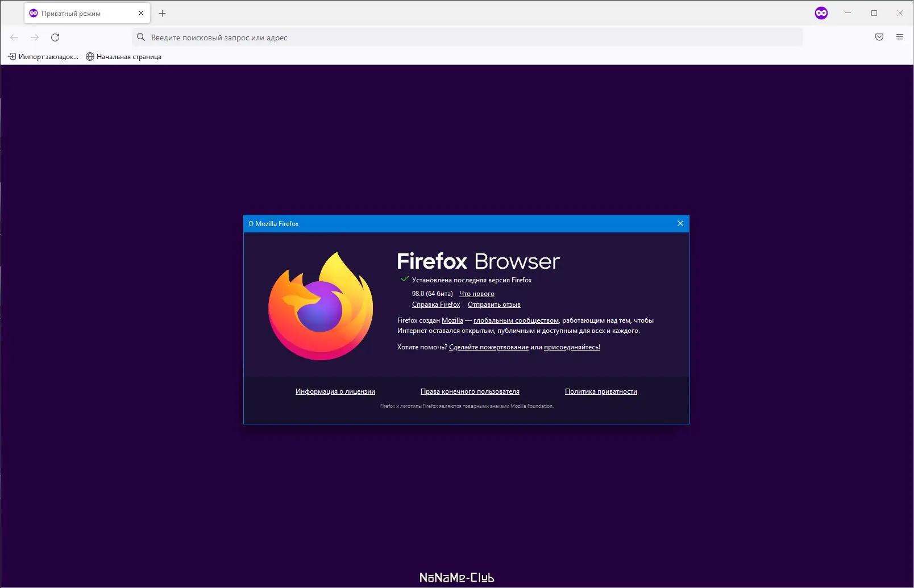914x588 pixels.
Task: Click the Firefox Browser heading
Action: [479, 261]
